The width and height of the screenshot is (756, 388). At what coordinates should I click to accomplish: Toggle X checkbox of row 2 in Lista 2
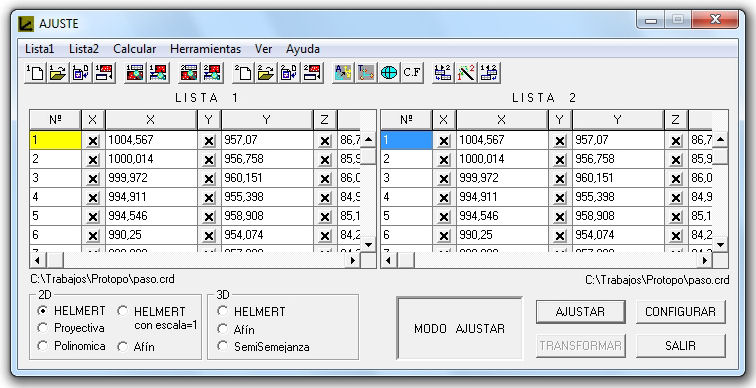444,160
